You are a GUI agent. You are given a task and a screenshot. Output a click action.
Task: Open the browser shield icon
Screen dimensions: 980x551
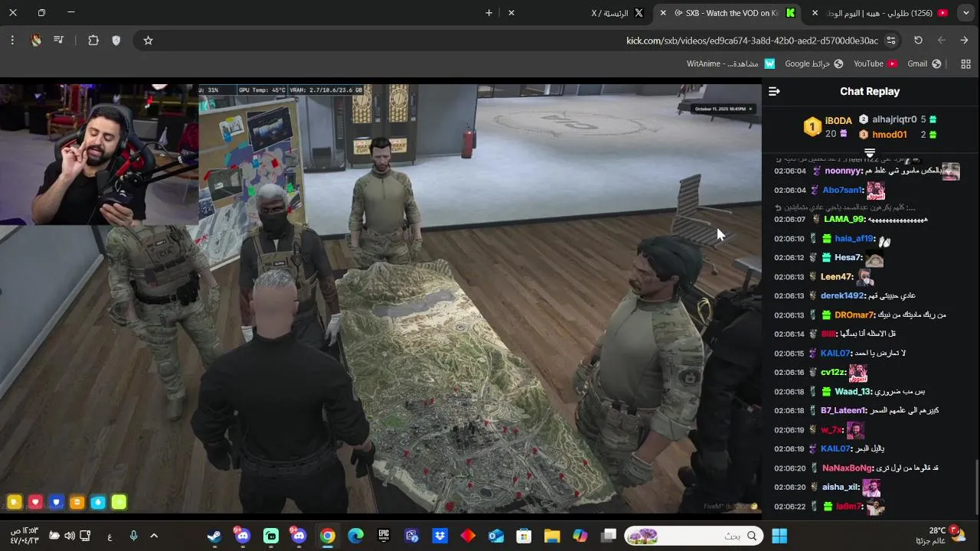116,41
